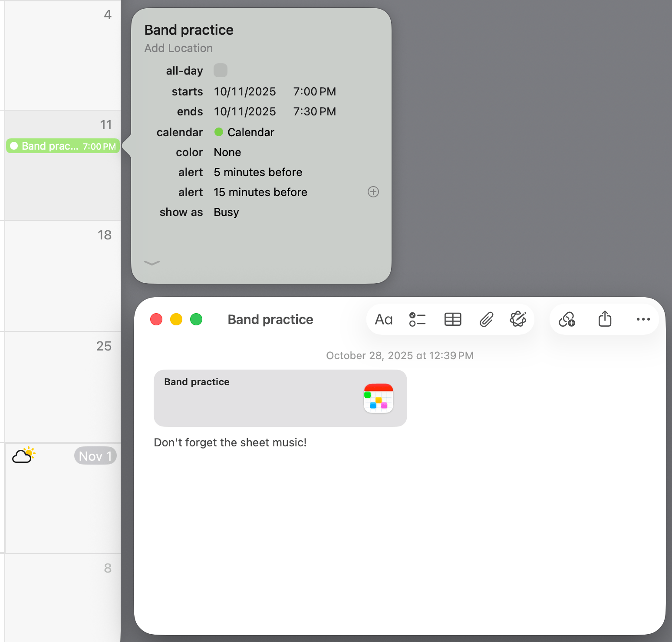
Task: Expand event details with bottom chevron
Action: pos(152,263)
